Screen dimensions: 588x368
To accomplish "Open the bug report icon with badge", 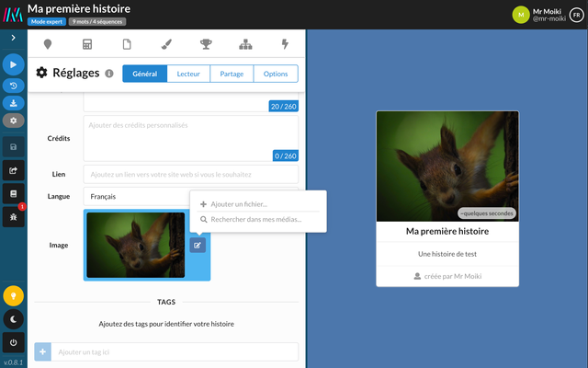I will [13, 217].
